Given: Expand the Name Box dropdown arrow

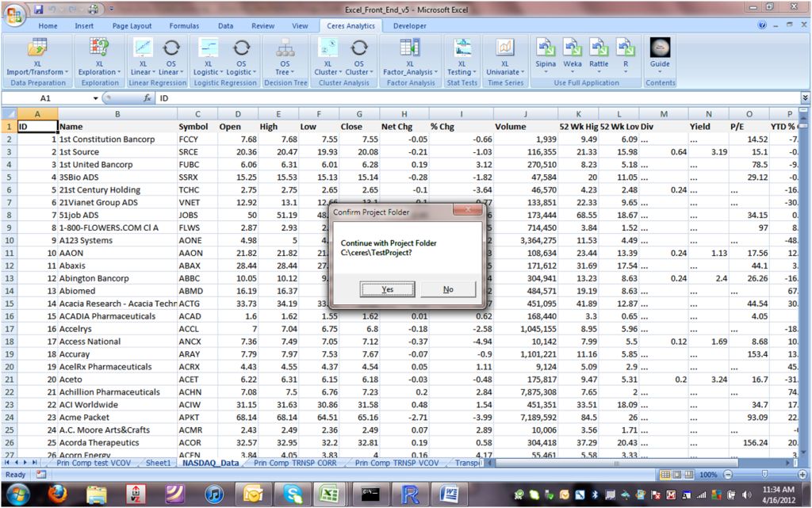Looking at the screenshot, I should click(x=95, y=98).
